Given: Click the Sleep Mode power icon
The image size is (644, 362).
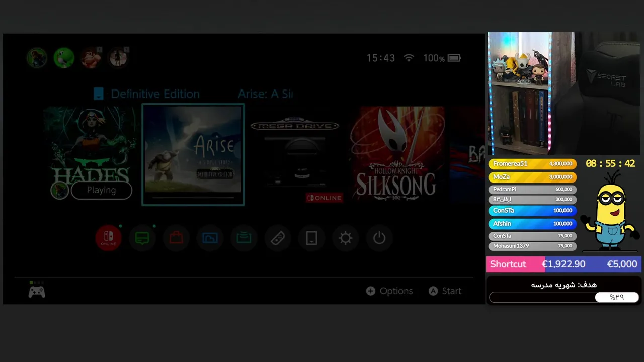Looking at the screenshot, I should [379, 238].
